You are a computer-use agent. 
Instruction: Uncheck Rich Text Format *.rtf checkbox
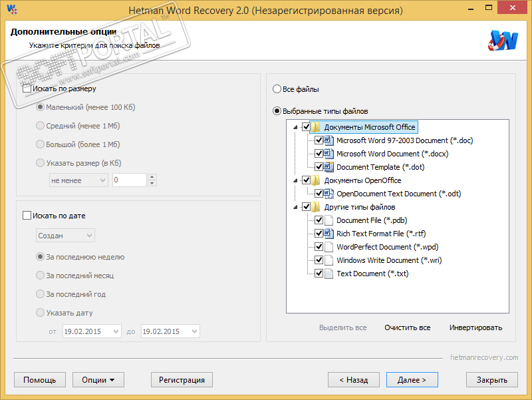319,234
